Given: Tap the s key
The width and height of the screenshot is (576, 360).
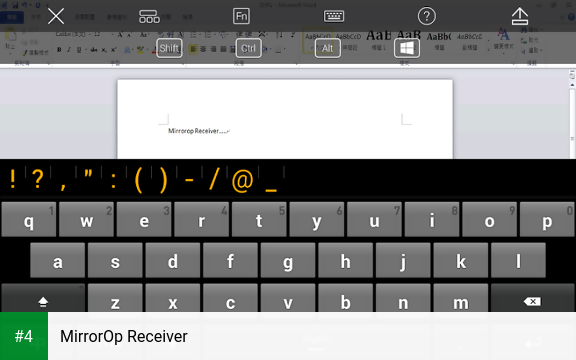Looking at the screenshot, I should 115,260.
